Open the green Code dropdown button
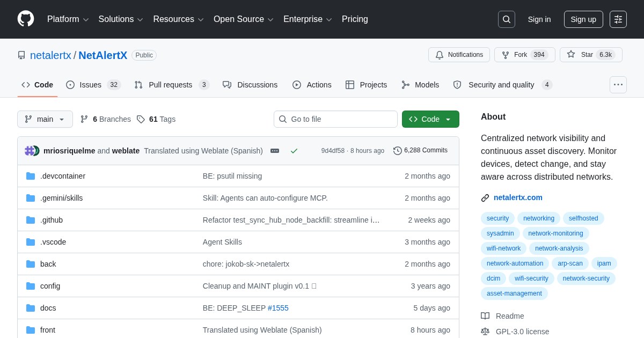Image resolution: width=644 pixels, height=338 pixels. 430,119
